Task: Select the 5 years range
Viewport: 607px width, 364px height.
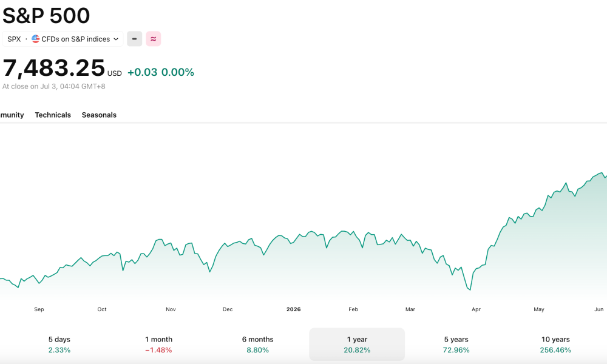Action: tap(456, 344)
